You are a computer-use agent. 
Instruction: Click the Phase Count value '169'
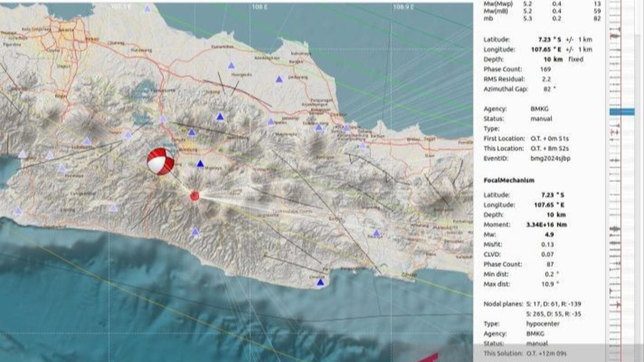pyautogui.click(x=545, y=69)
